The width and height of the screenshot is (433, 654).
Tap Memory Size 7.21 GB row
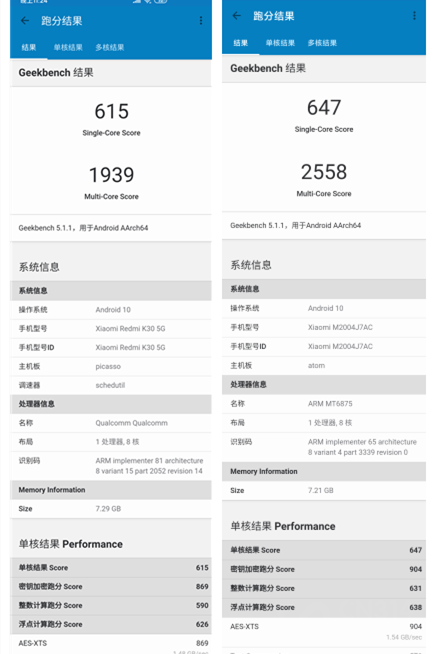(x=324, y=490)
